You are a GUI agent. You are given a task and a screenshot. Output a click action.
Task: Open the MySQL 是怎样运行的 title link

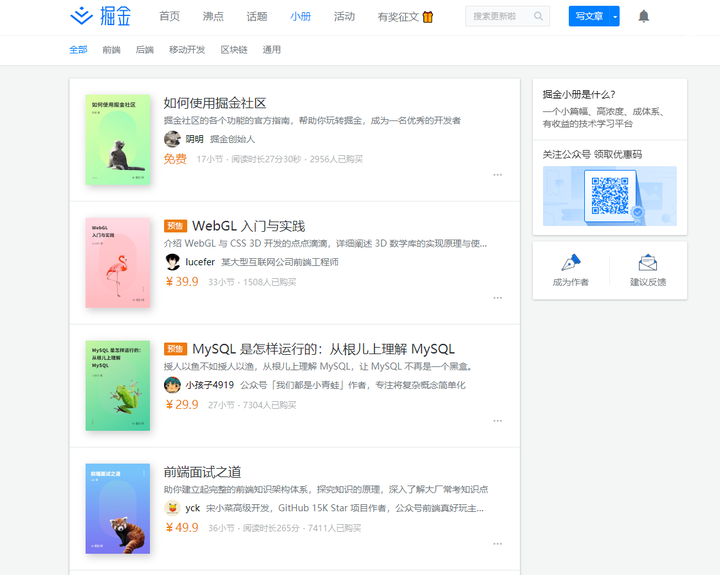[x=323, y=349]
